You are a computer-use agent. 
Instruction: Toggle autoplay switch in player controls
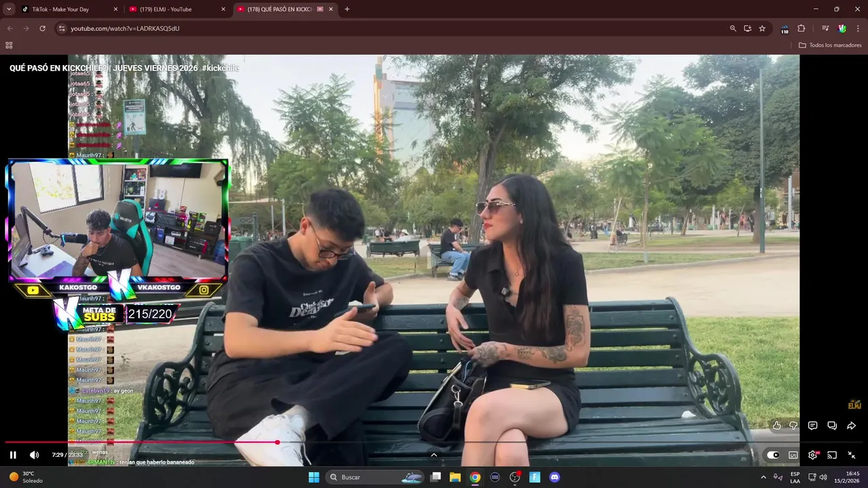click(x=773, y=455)
